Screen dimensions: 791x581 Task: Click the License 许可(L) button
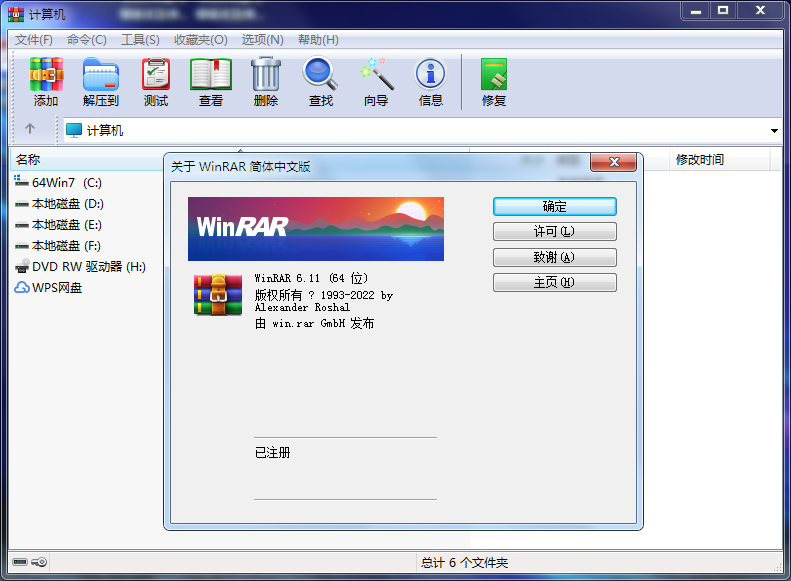(x=555, y=231)
